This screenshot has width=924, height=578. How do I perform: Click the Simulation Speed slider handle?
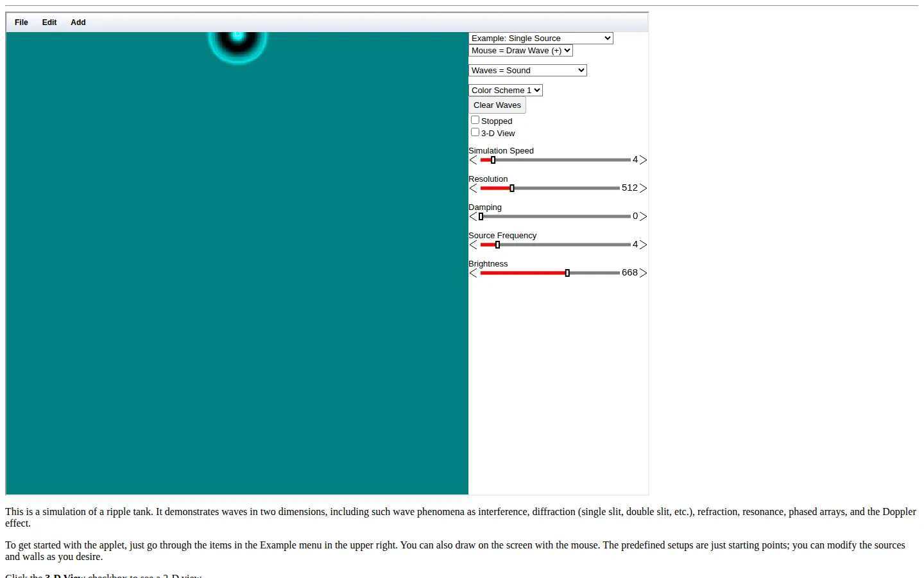(x=493, y=160)
